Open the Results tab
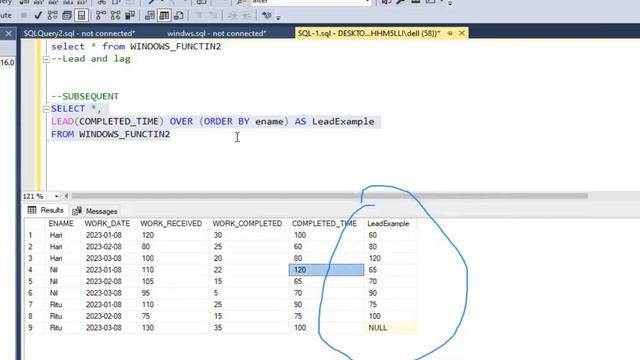640x360 pixels. click(x=46, y=210)
